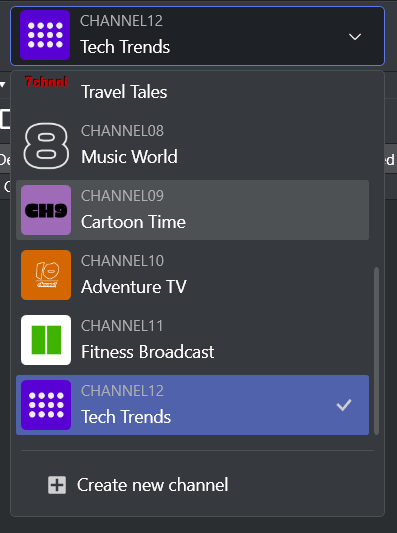Image resolution: width=397 pixels, height=533 pixels.
Task: Select Music World channel
Action: click(192, 145)
